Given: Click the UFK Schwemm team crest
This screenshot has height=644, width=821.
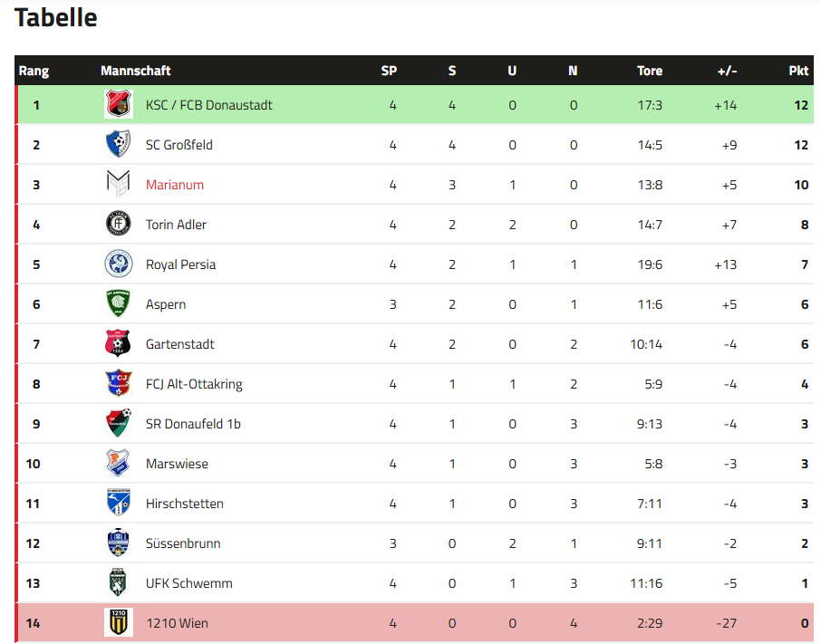Looking at the screenshot, I should click(x=119, y=583).
